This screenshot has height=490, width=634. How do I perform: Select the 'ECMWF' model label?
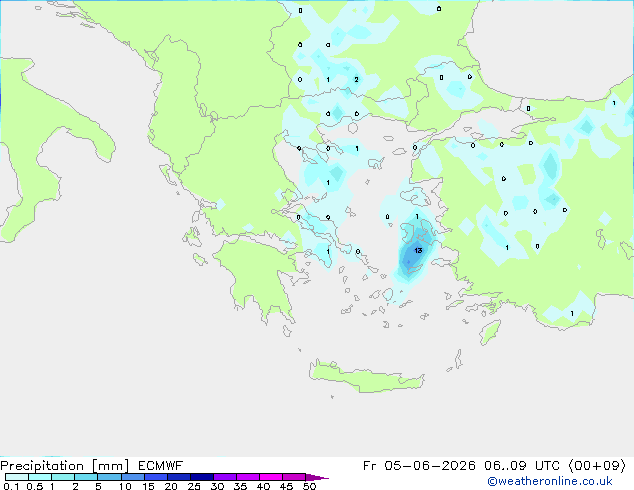pos(161,466)
